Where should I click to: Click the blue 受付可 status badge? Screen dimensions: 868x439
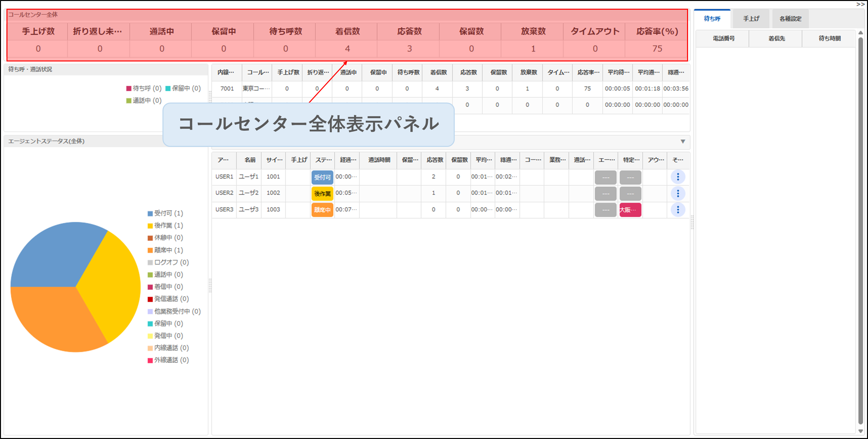322,177
